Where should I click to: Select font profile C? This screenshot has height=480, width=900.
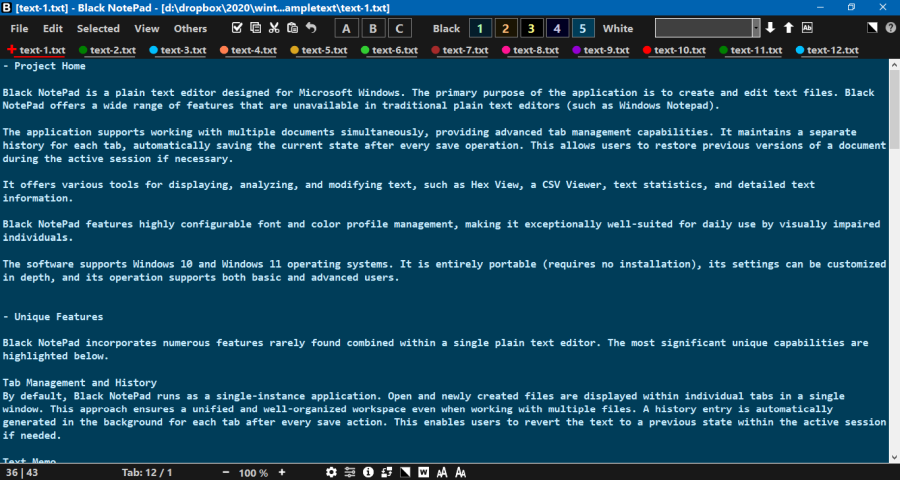coord(399,28)
